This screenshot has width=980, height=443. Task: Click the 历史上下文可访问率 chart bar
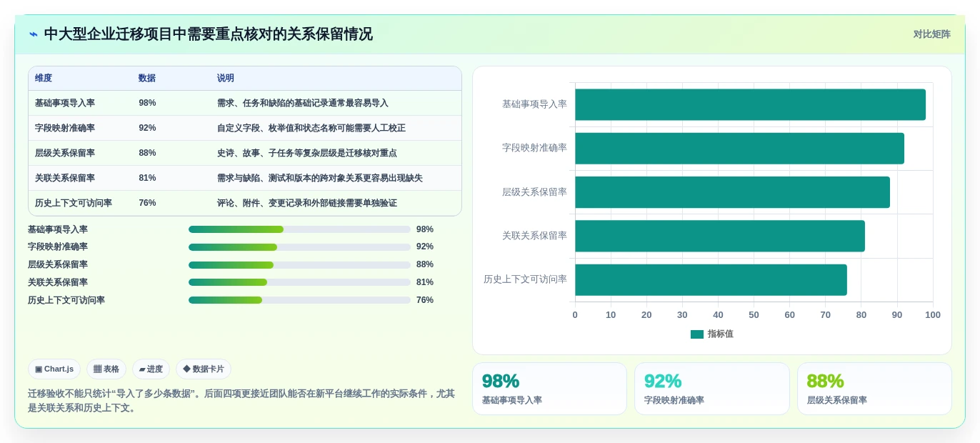pos(711,280)
